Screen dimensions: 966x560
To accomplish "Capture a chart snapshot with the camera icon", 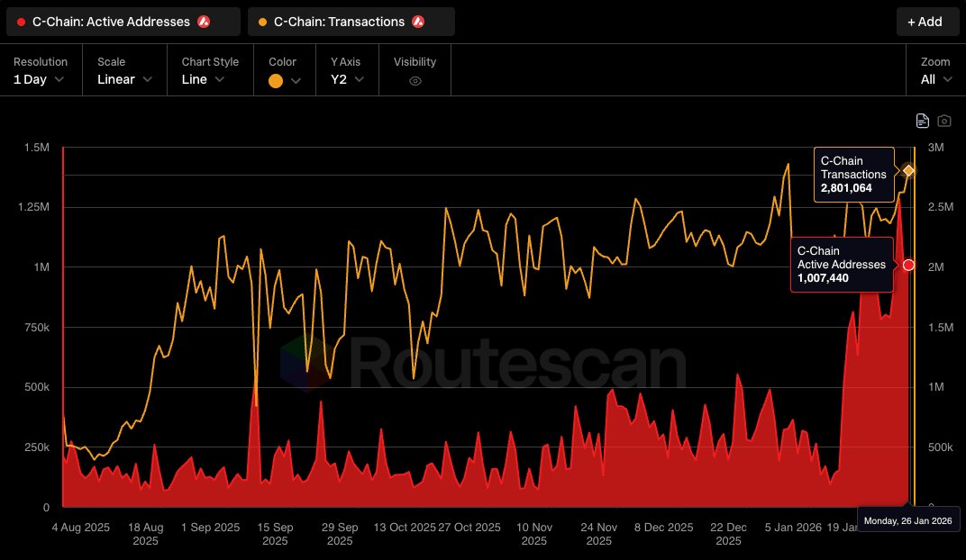I will click(944, 120).
